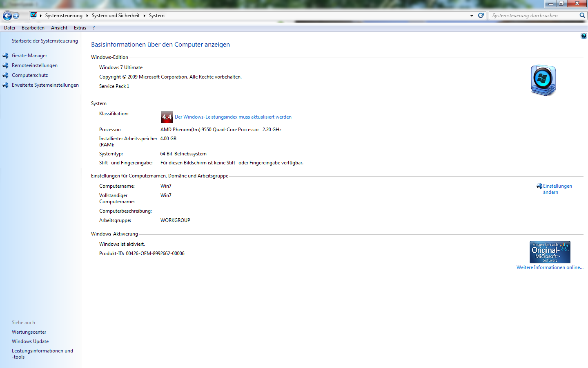Expand the arrow after Systemsteuerung breadcrumb
The width and height of the screenshot is (588, 368).
point(87,16)
